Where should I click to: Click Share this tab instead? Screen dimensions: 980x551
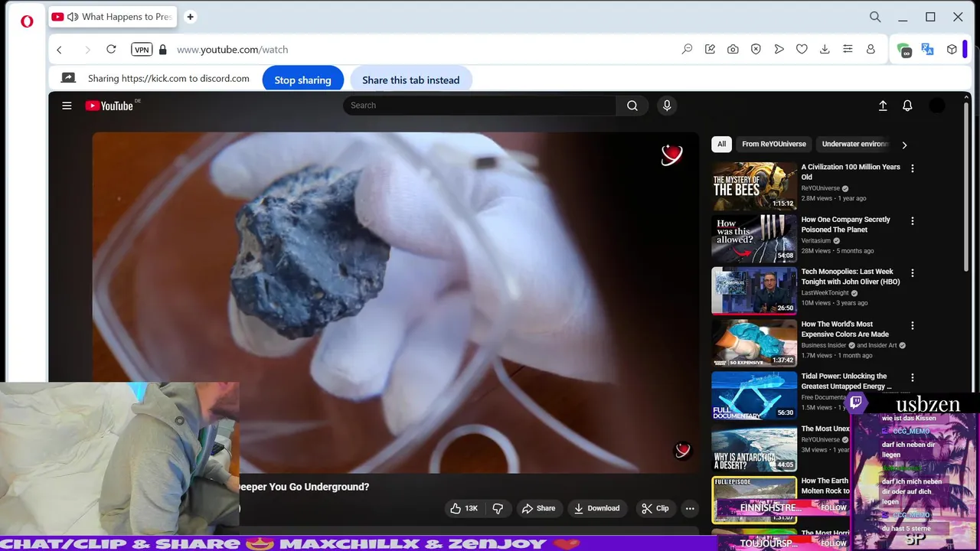coord(411,80)
